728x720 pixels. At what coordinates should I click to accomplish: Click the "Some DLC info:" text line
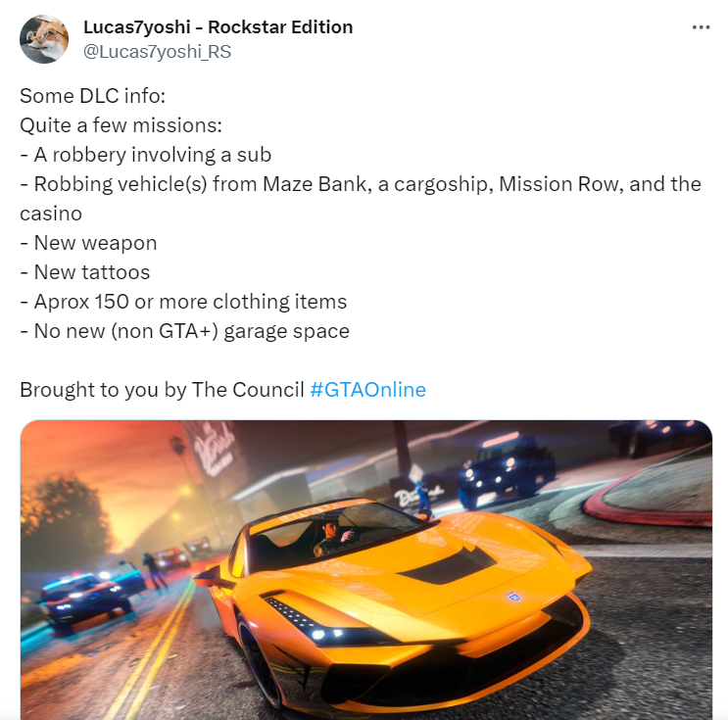tap(92, 96)
